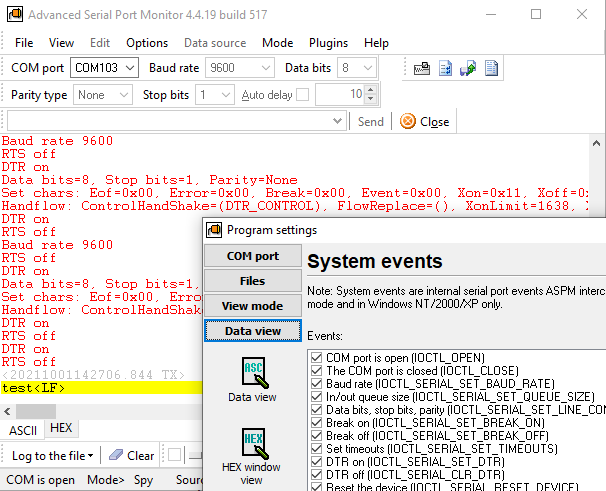Viewport: 606px width, 491px height.
Task: Click the document with blue arrows icon
Action: point(445,68)
